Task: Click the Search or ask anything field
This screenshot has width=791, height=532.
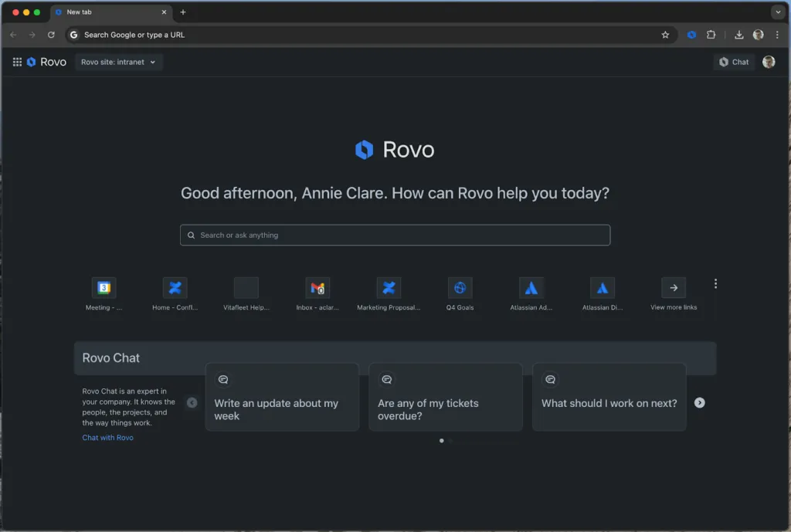Action: pos(395,236)
